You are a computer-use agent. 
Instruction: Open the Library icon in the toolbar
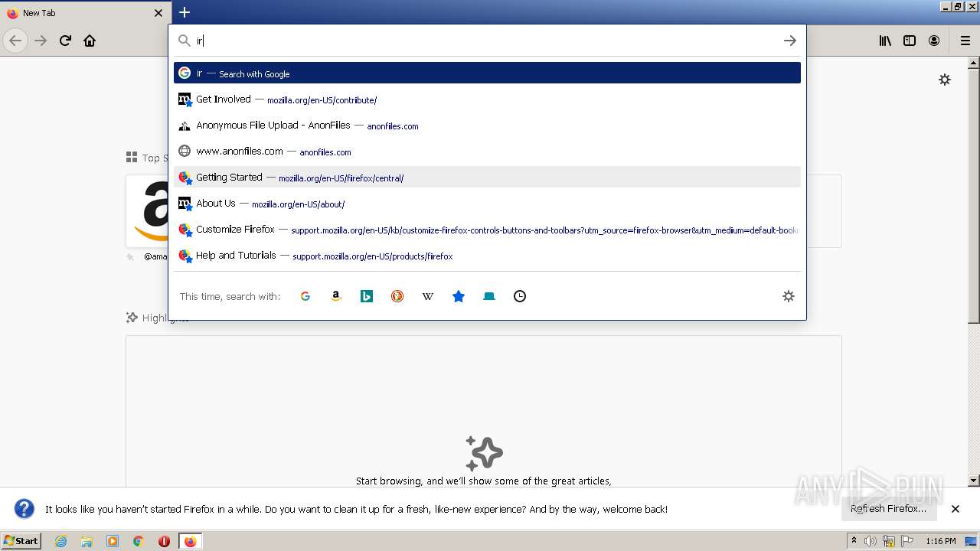885,41
